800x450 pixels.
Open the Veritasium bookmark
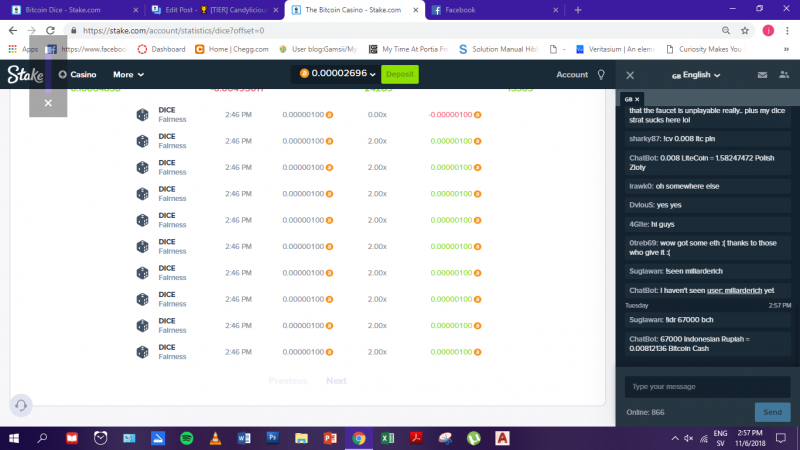tap(615, 49)
